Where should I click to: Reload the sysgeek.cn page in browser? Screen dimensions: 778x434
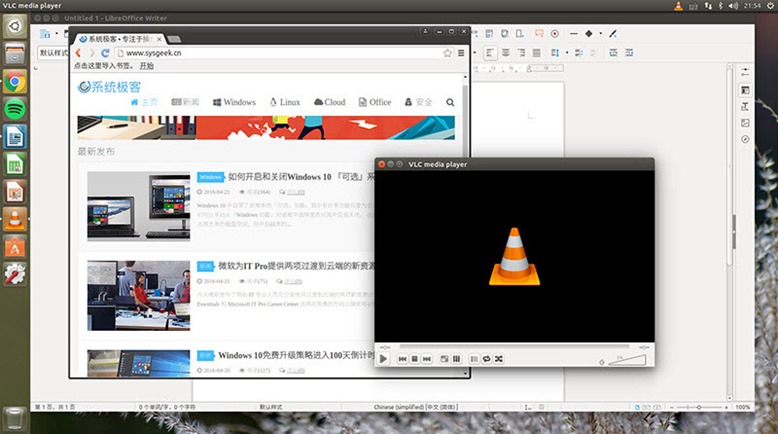coord(105,53)
